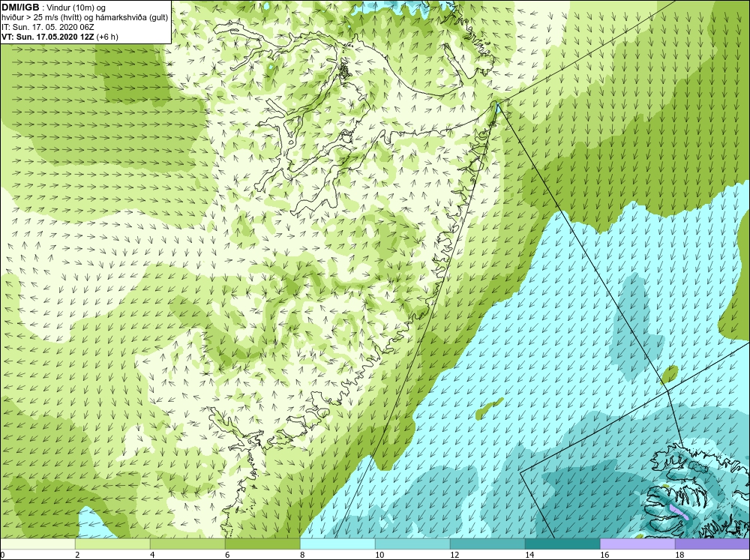Screen dimensions: 750x560
Task: Click the legend label '10'
Action: pos(379,555)
